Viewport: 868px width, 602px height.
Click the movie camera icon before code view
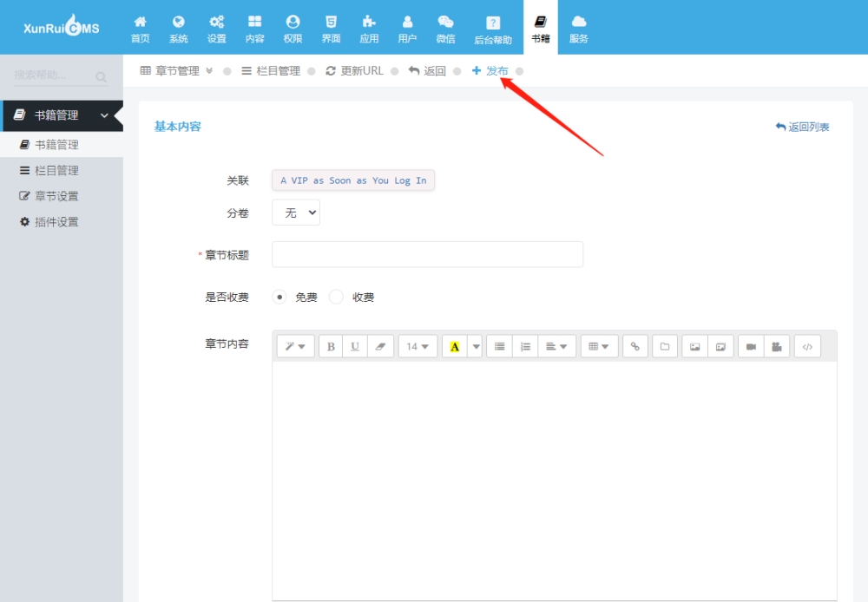coord(777,346)
